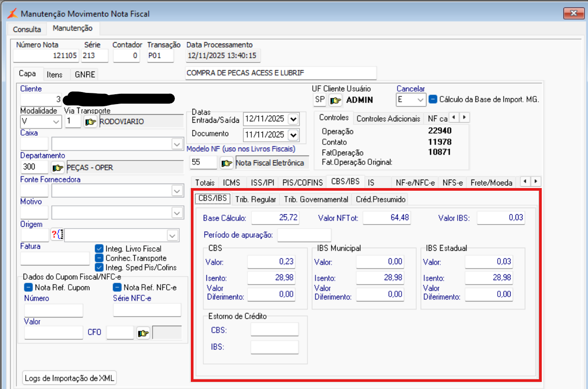Open the Modelo NF search hand icon

[226, 163]
